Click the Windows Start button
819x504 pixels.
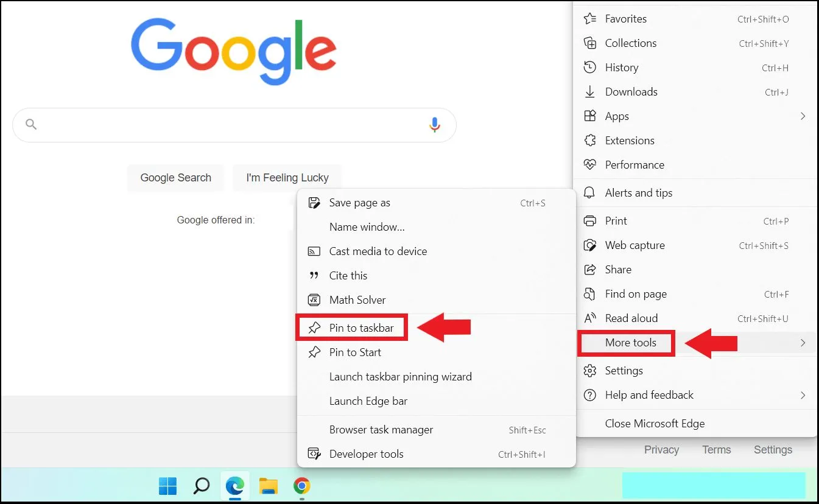(x=167, y=486)
